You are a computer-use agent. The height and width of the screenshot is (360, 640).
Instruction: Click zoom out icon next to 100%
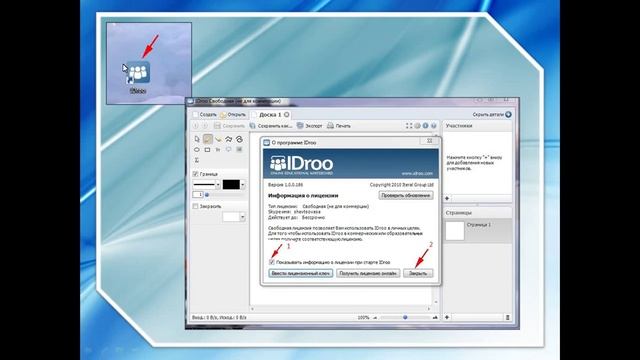375,318
